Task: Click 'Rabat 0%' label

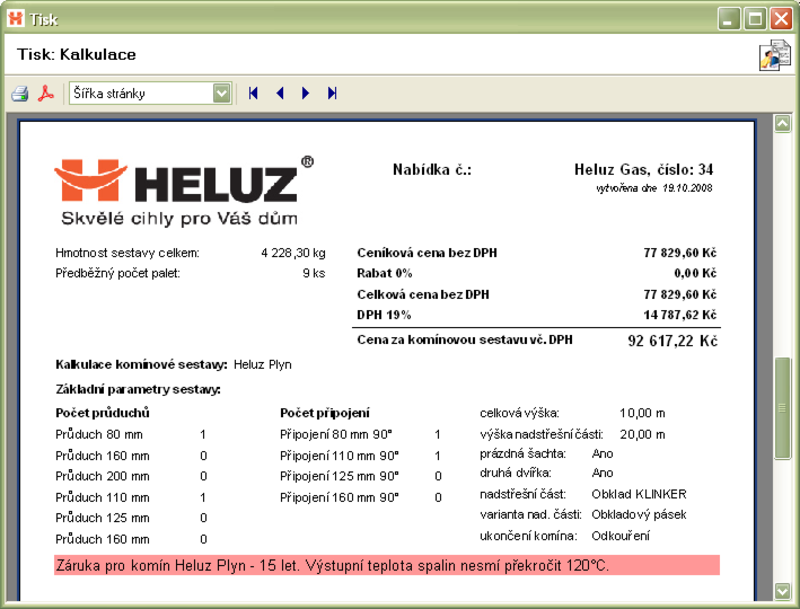Action: pyautogui.click(x=384, y=273)
